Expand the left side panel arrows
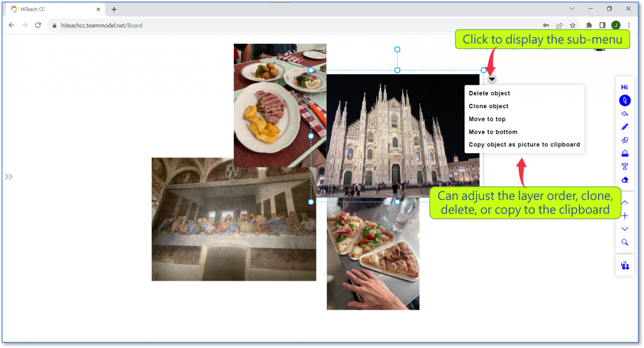This screenshot has width=644, height=348. [x=9, y=177]
